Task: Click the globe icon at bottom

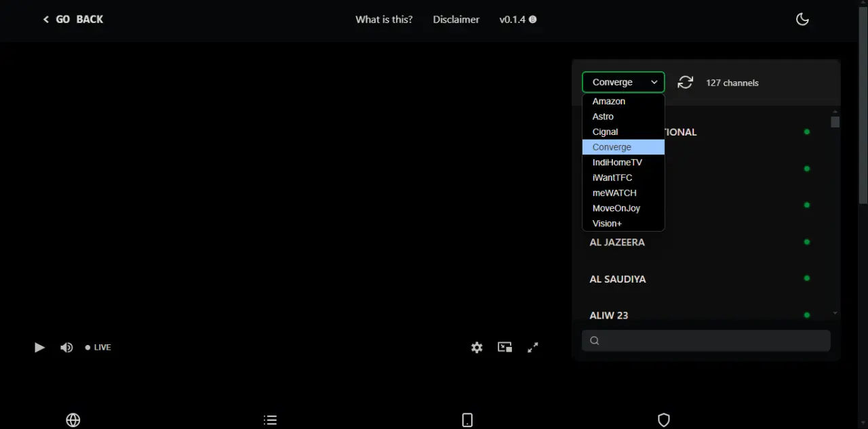Action: pos(73,420)
